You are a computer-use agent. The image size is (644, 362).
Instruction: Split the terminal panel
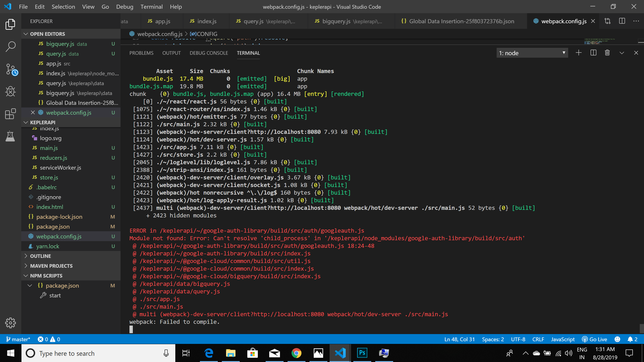click(593, 53)
